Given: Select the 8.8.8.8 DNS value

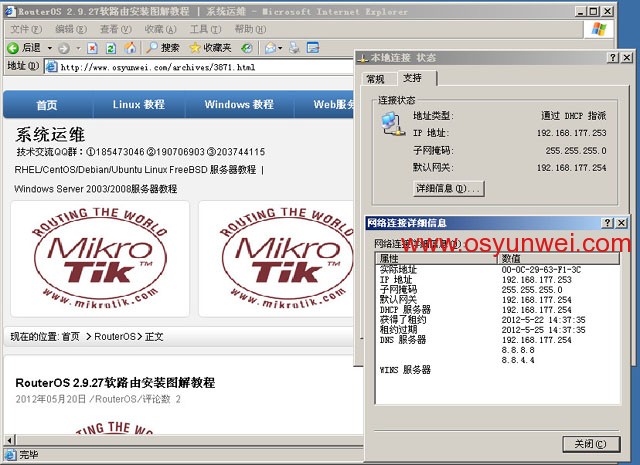Looking at the screenshot, I should tap(518, 350).
